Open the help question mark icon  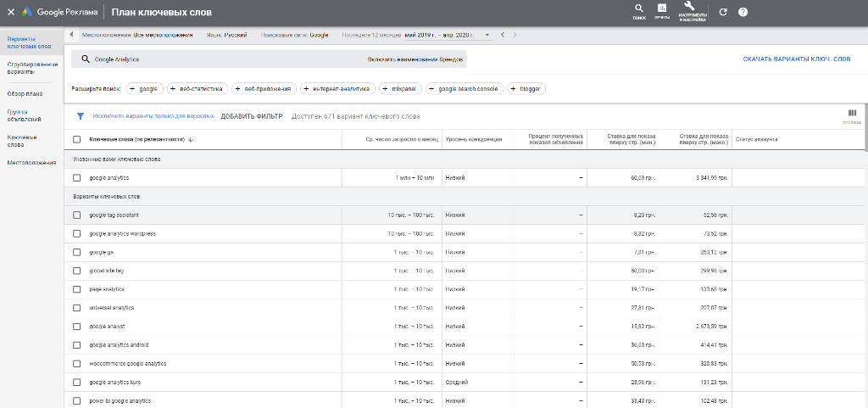point(743,12)
